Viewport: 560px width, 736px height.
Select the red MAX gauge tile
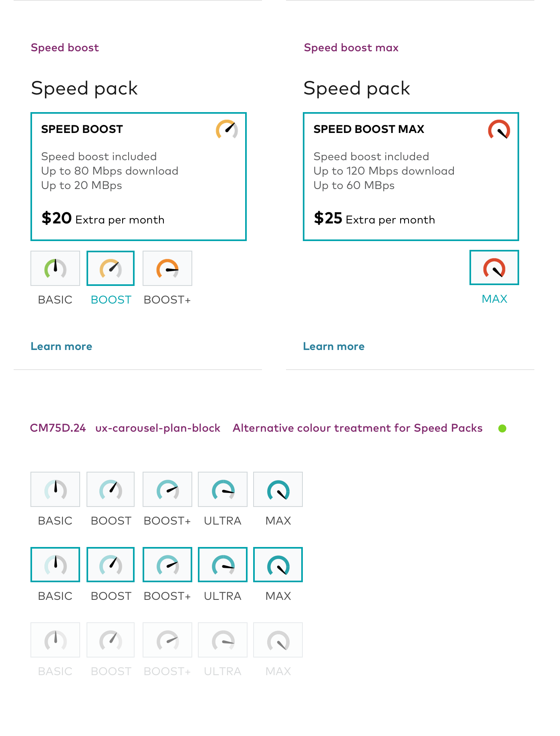pyautogui.click(x=494, y=267)
